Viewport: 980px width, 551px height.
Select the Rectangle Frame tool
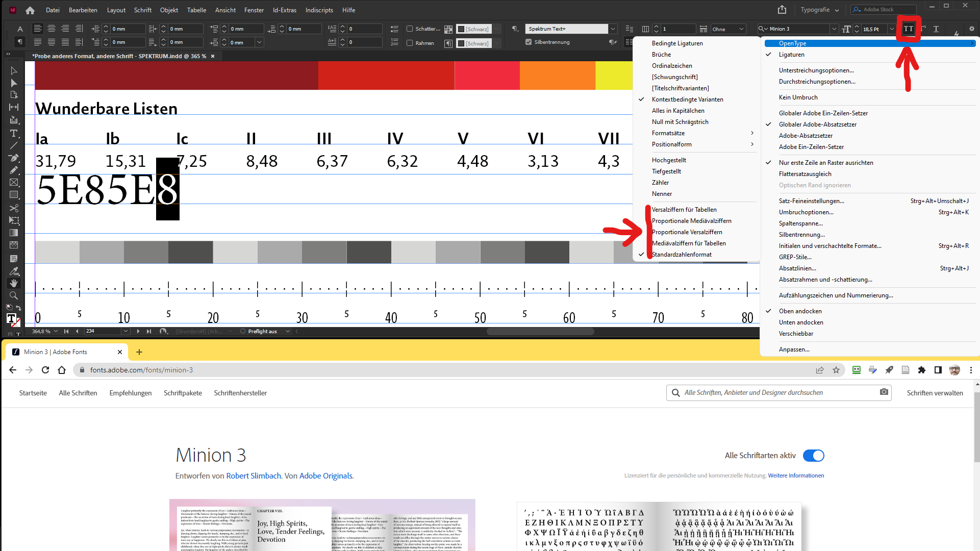pyautogui.click(x=14, y=182)
